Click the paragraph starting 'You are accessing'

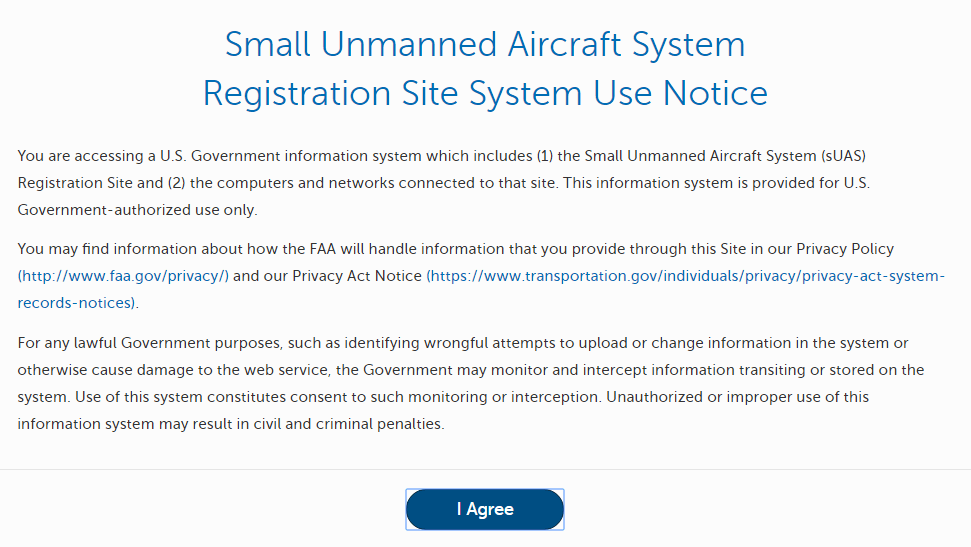[x=444, y=183]
